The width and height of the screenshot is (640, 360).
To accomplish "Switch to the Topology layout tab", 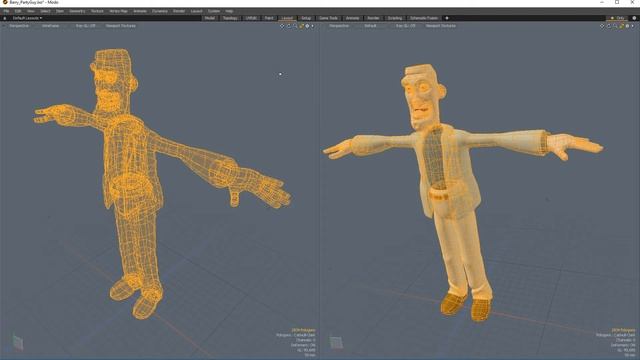I will [x=230, y=18].
